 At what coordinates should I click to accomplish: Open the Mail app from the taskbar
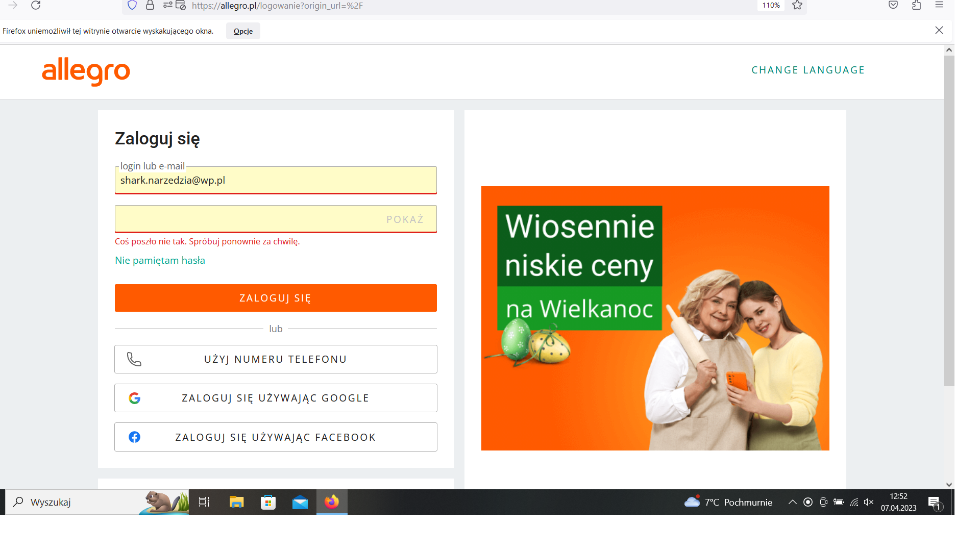coord(300,502)
